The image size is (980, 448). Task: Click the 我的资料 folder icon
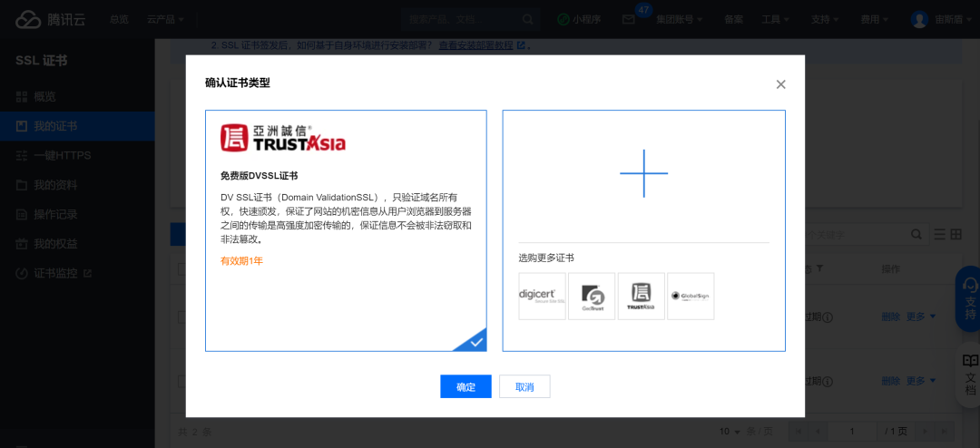click(22, 185)
